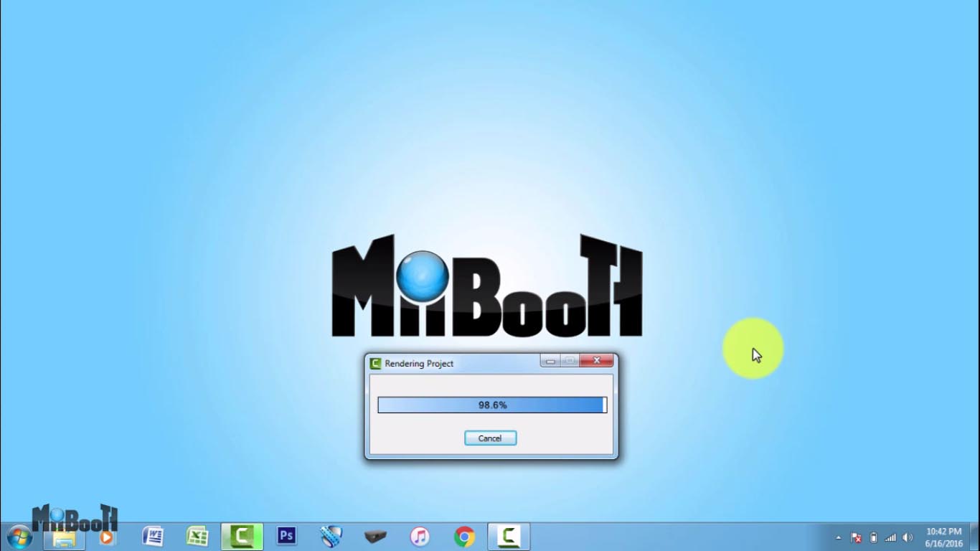Click the Show Desktop strip beside the clock
This screenshot has height=551, width=980.
coord(975,537)
